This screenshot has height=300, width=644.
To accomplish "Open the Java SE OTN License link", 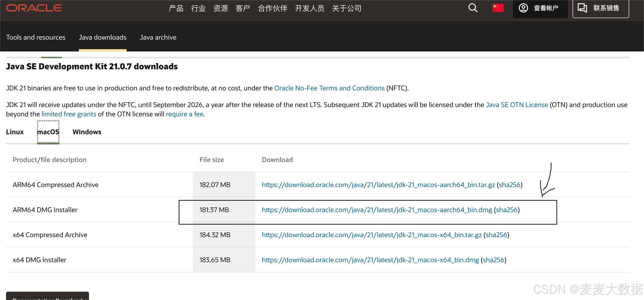I will pos(517,105).
